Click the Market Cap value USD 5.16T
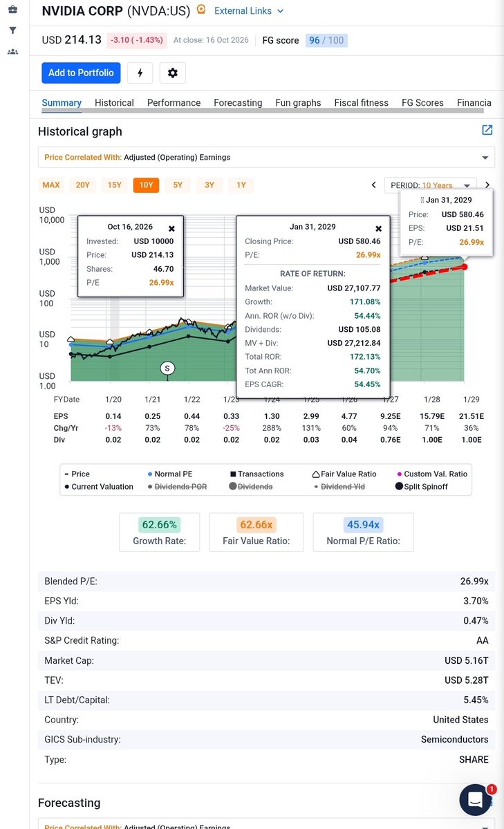This screenshot has width=504, height=829. [466, 660]
